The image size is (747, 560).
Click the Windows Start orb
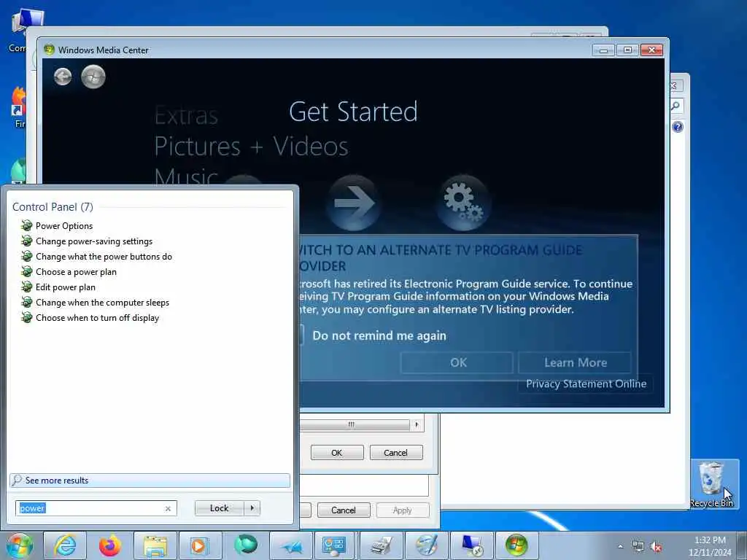coord(20,545)
